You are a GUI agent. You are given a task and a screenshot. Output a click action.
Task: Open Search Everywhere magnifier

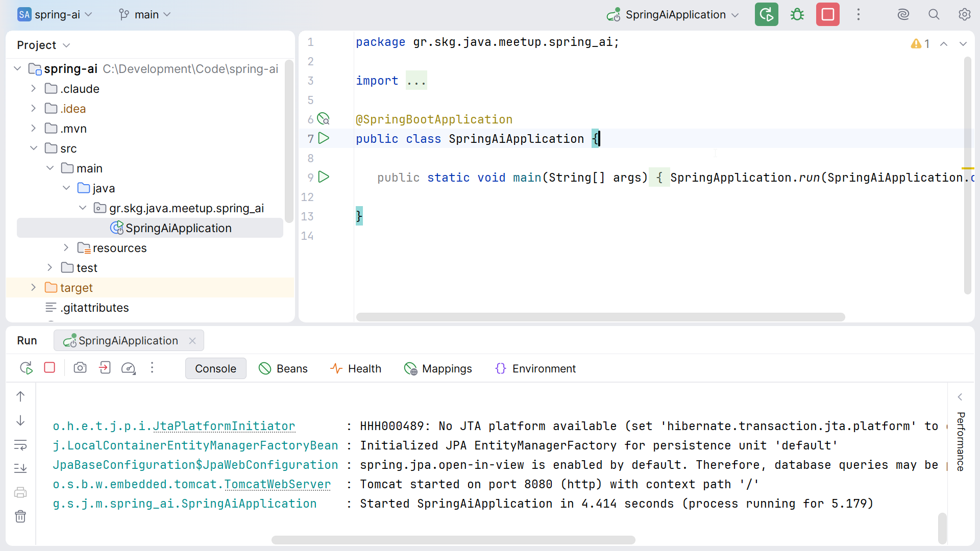pos(934,14)
